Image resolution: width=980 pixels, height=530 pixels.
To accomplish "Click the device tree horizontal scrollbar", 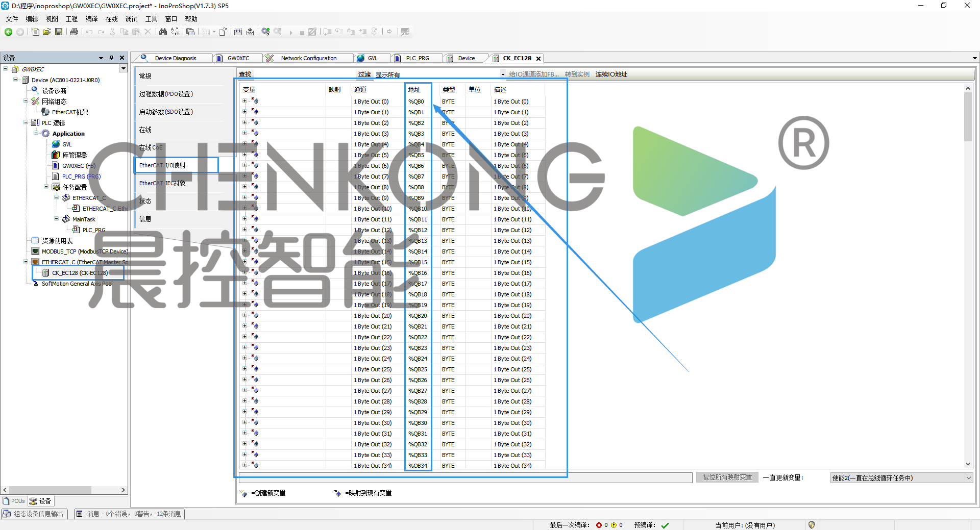I will [50, 490].
